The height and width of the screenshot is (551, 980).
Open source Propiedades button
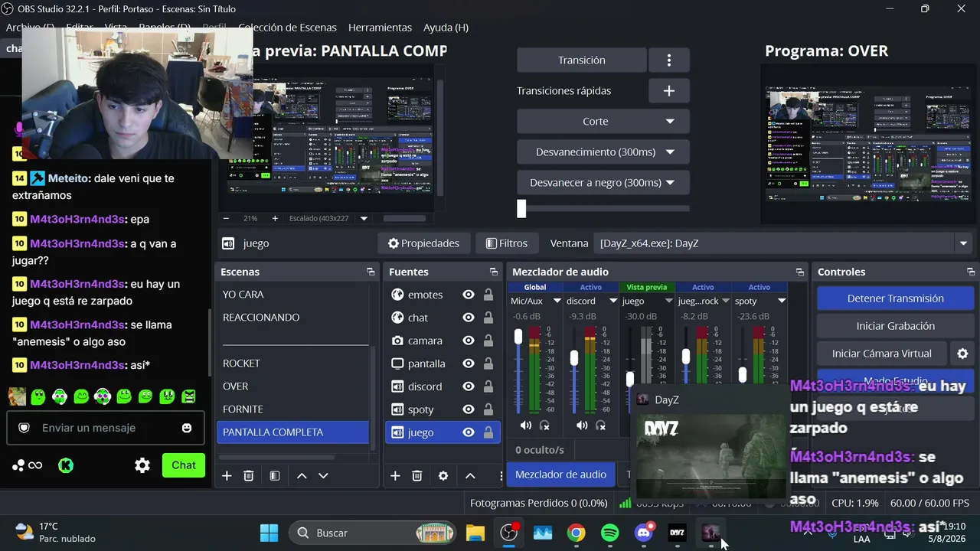tap(423, 243)
